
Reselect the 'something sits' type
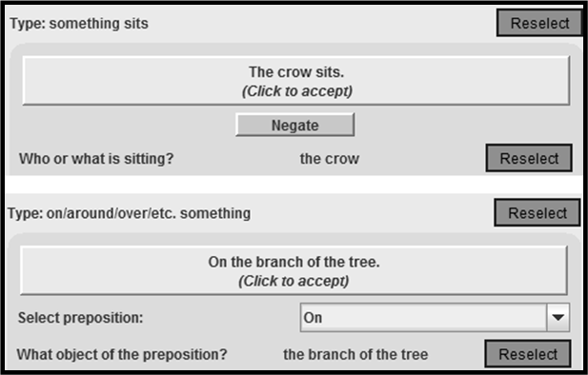[x=539, y=23]
